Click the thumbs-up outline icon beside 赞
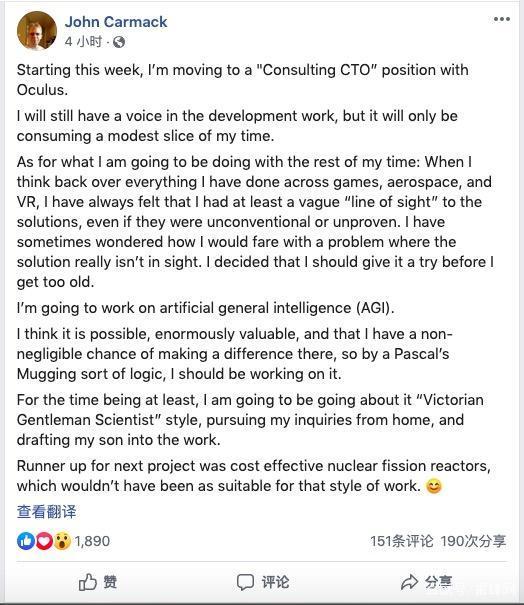Image resolution: width=524 pixels, height=605 pixels. point(88,581)
